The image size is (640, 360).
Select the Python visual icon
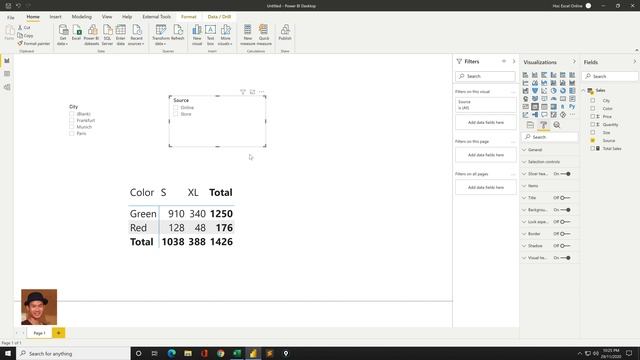pyautogui.click(x=572, y=107)
